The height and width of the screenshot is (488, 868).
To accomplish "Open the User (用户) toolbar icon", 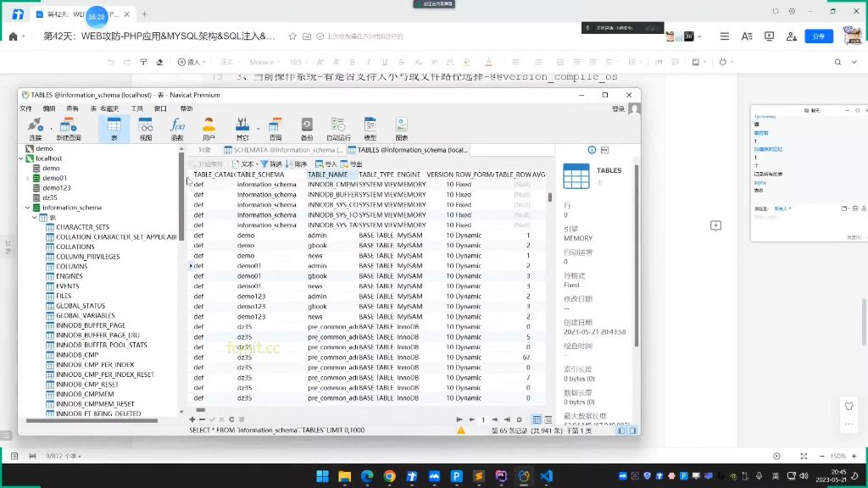I will pyautogui.click(x=209, y=129).
